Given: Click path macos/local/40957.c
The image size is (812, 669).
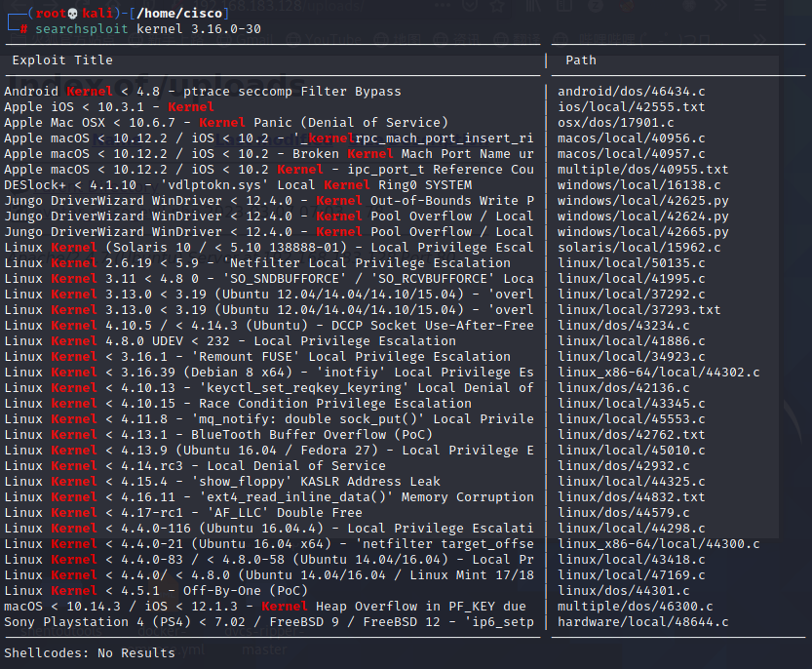Looking at the screenshot, I should pyautogui.click(x=632, y=154).
